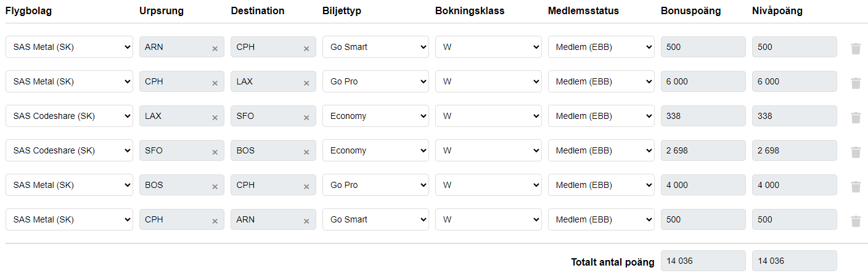This screenshot has height=273, width=868.
Task: Trash the BOS to CPH row
Action: pyautogui.click(x=855, y=186)
